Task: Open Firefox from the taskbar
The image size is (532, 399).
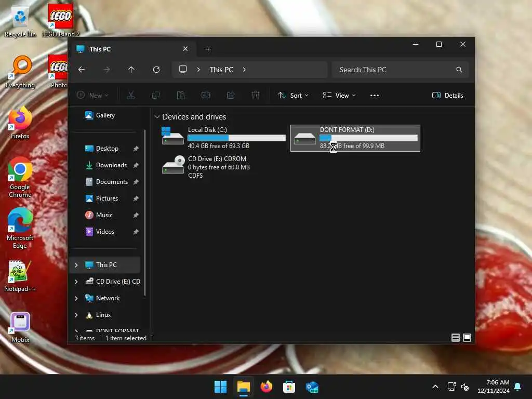Action: [267, 387]
